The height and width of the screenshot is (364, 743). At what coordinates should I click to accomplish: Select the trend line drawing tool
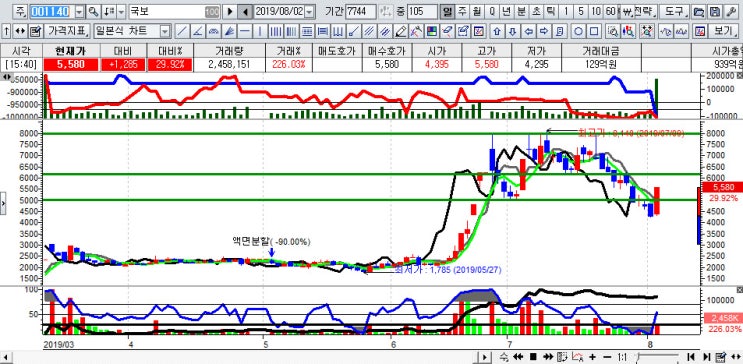point(181,32)
